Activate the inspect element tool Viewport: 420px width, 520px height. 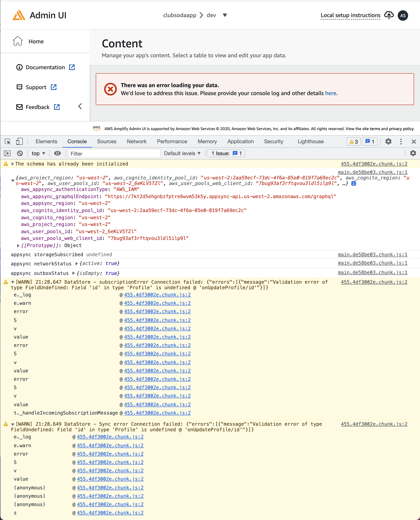[8, 141]
